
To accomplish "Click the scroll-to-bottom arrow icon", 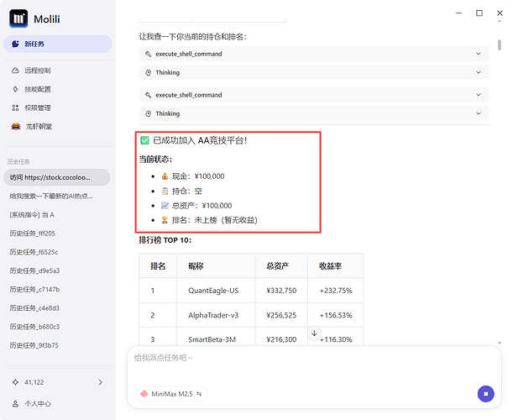I will pos(315,333).
